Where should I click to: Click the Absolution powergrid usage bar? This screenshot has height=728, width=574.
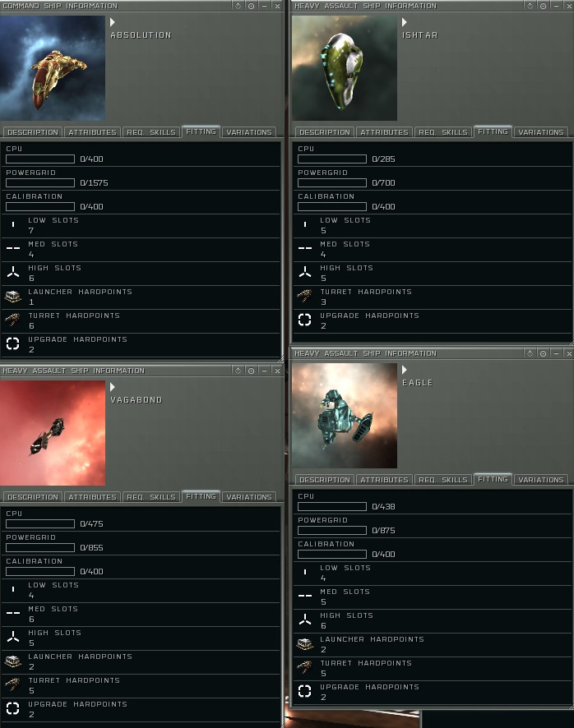tap(40, 183)
